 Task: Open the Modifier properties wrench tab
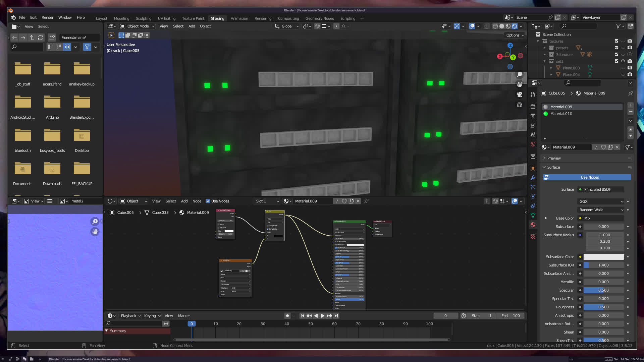(x=533, y=178)
